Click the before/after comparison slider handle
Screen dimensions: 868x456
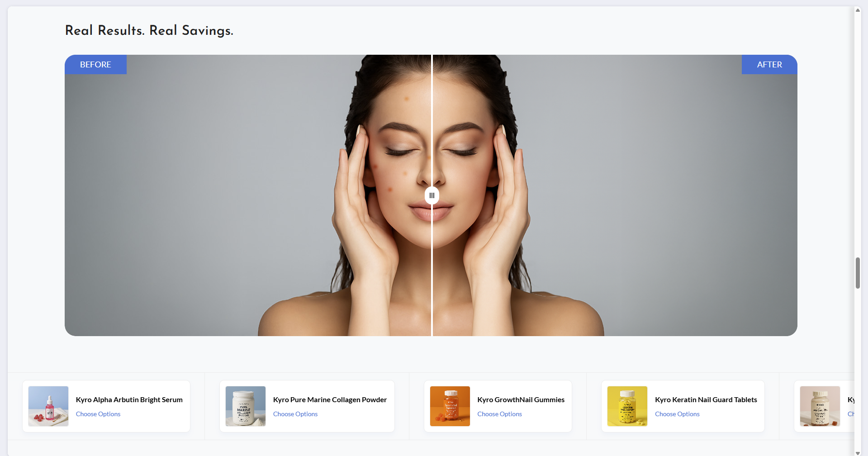tap(432, 195)
